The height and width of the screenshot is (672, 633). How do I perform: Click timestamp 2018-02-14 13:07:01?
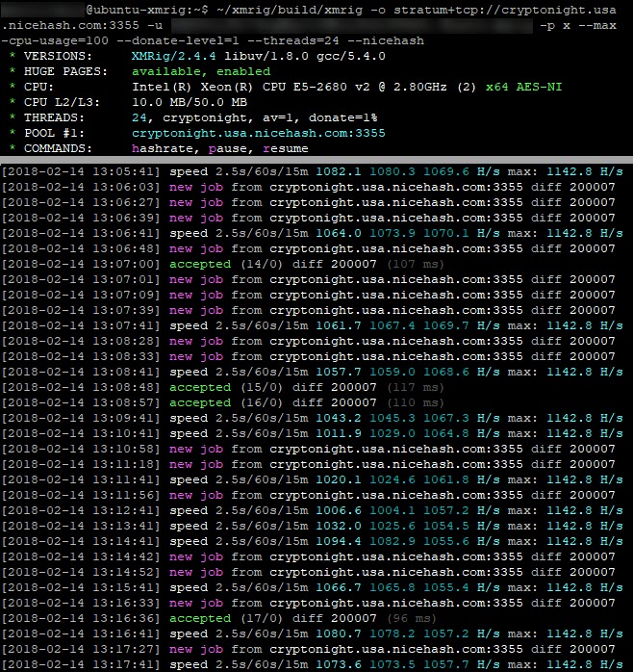click(x=81, y=280)
